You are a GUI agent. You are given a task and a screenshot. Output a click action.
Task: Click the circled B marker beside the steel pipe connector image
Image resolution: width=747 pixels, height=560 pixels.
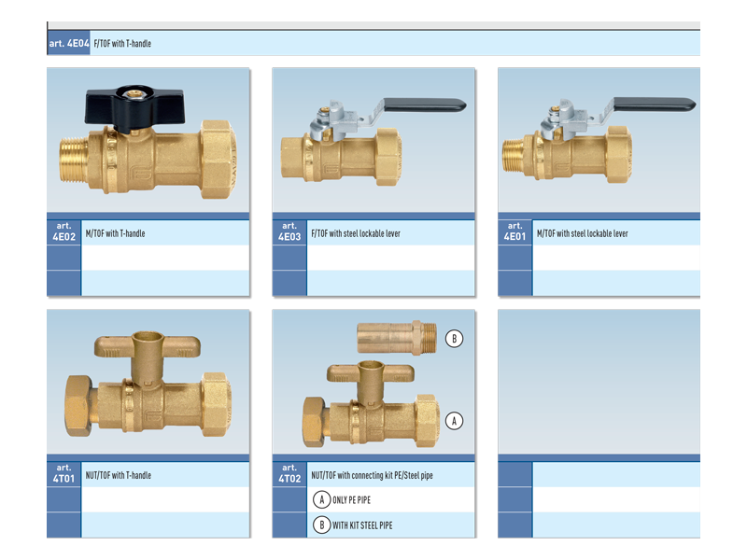[455, 339]
